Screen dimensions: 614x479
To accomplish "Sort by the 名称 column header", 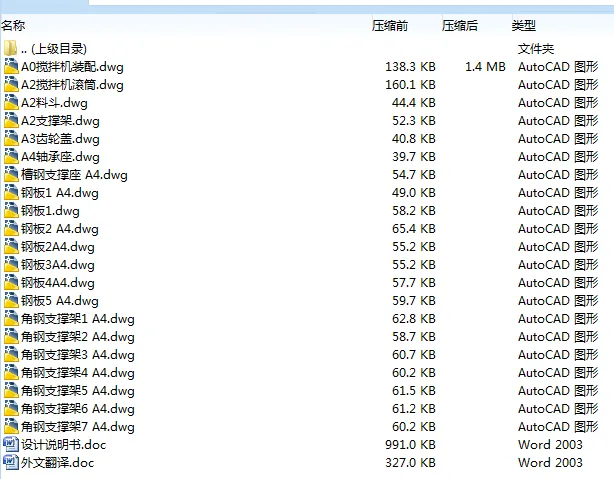I will pos(14,26).
